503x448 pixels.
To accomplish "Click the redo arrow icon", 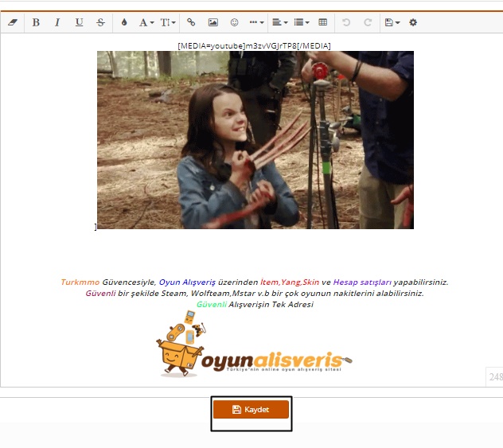I will pos(367,23).
